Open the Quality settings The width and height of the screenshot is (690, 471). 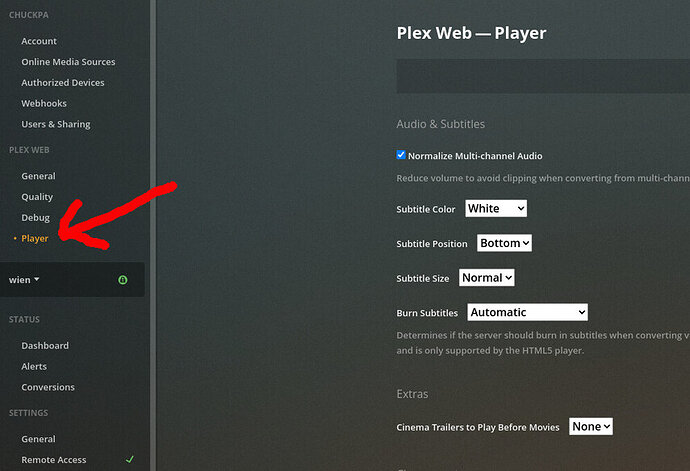[37, 197]
